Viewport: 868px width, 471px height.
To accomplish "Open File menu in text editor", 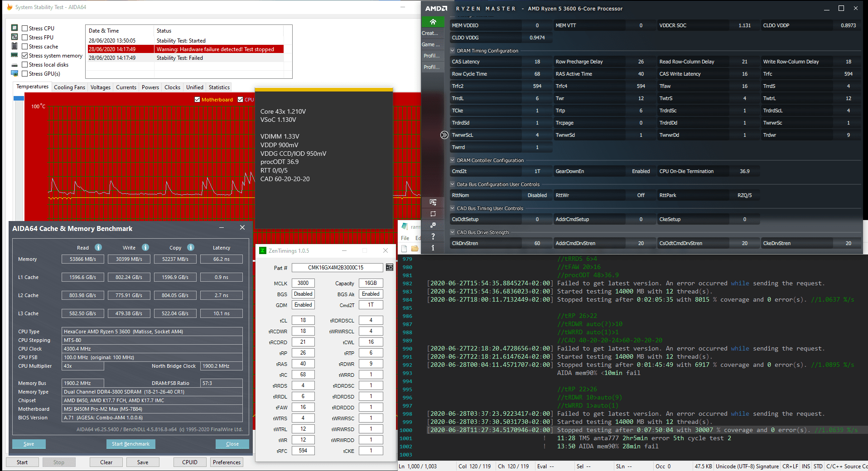I will click(405, 238).
